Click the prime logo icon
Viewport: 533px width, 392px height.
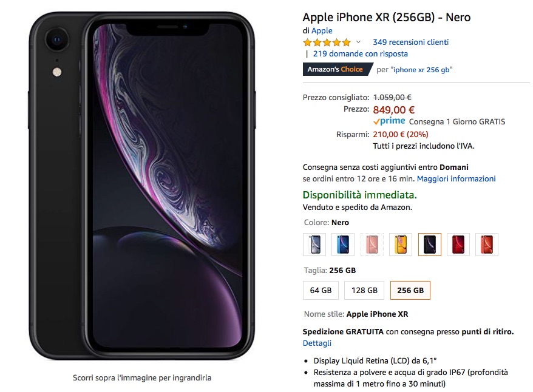click(x=389, y=121)
